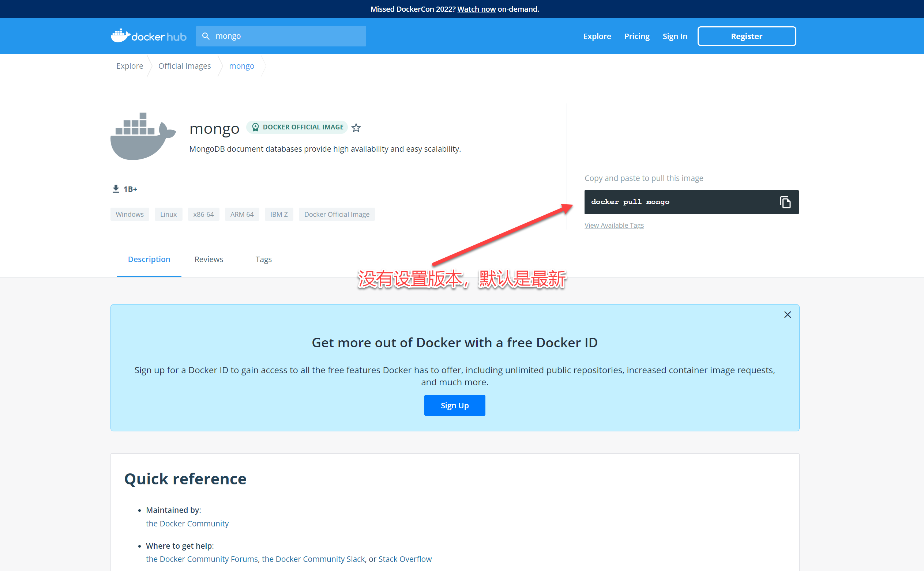
Task: Go to Official Images breadcrumb
Action: tap(184, 66)
